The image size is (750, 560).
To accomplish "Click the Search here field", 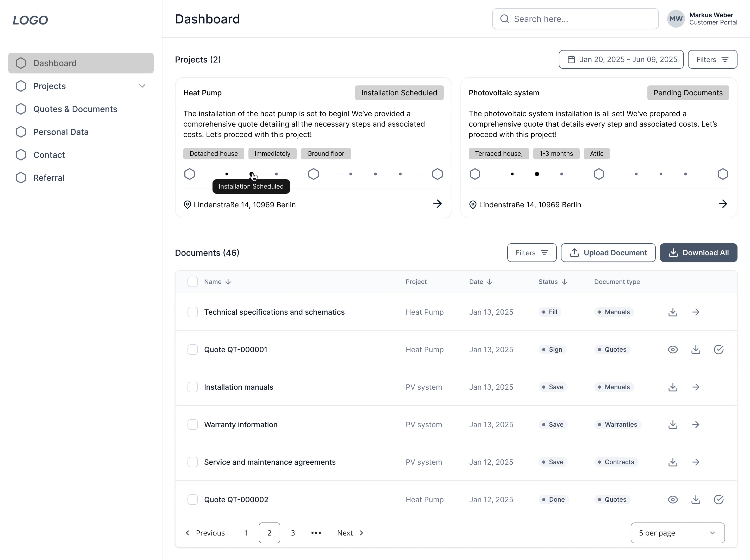I will coord(575,19).
